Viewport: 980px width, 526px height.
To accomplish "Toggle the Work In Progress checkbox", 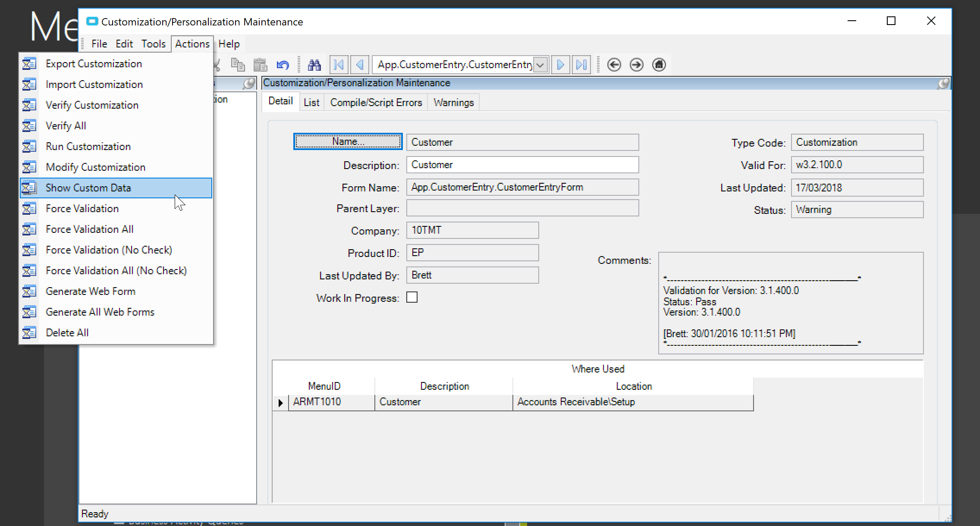I will [412, 297].
